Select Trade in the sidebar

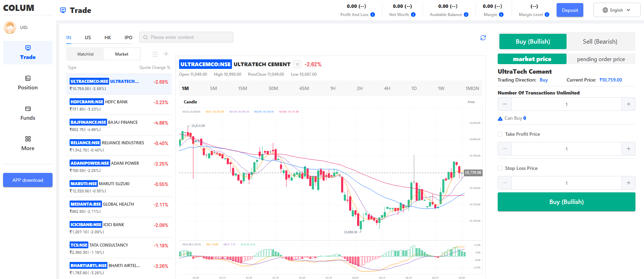(x=28, y=53)
